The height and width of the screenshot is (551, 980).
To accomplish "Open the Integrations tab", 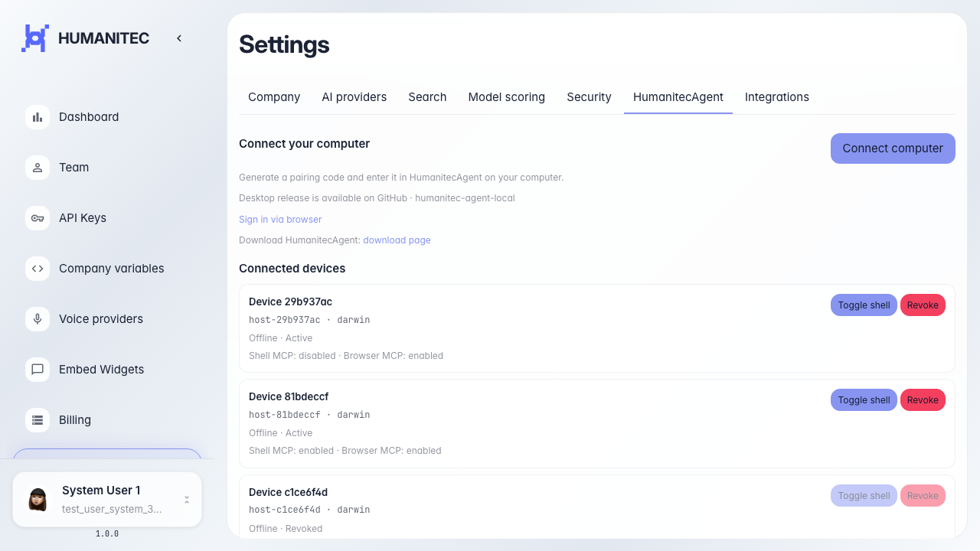I will [x=777, y=97].
